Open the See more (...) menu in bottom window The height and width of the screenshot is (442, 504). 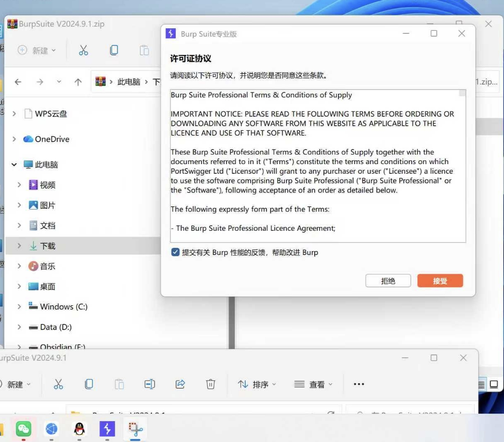359,384
